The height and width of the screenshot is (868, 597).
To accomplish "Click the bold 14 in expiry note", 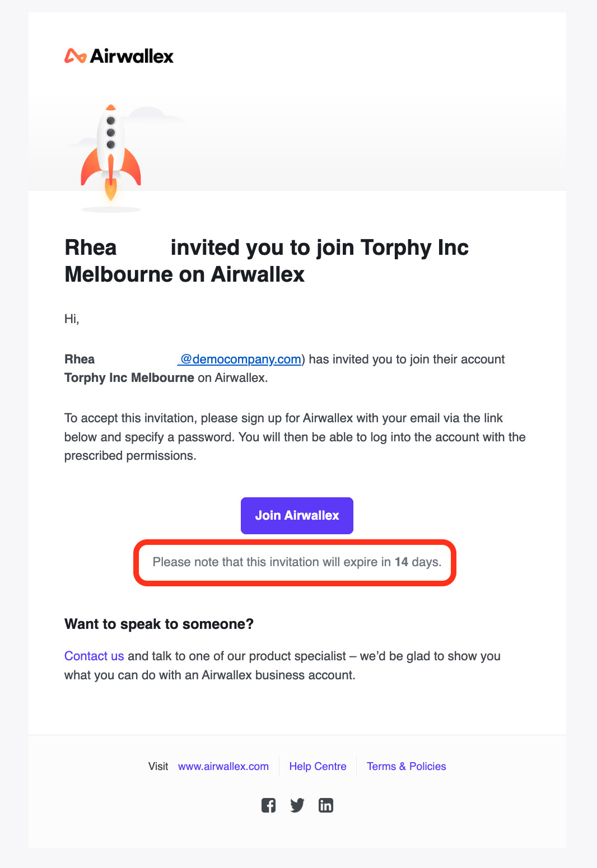I will coord(401,562).
